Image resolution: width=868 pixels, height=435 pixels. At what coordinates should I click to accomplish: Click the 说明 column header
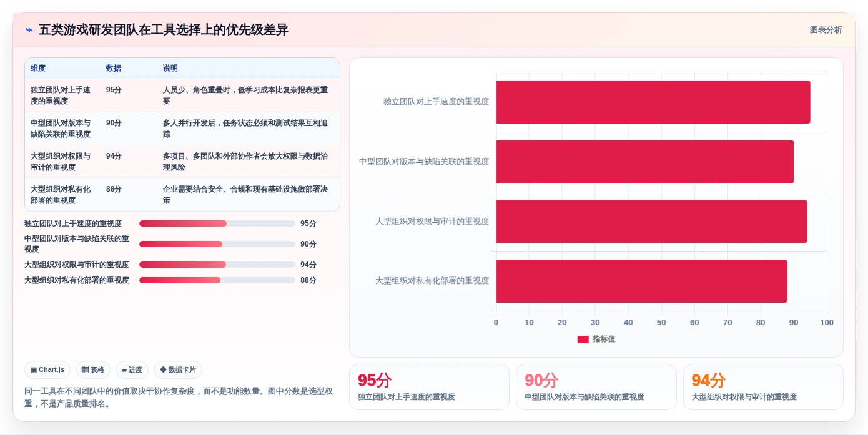[170, 68]
